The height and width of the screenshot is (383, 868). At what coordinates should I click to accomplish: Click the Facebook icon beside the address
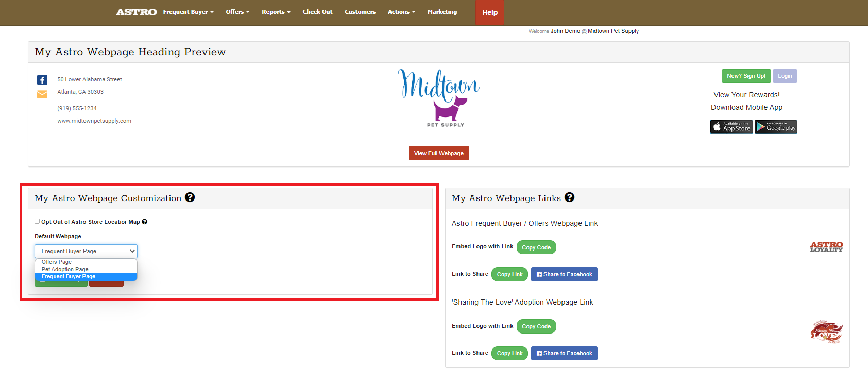[x=42, y=80]
